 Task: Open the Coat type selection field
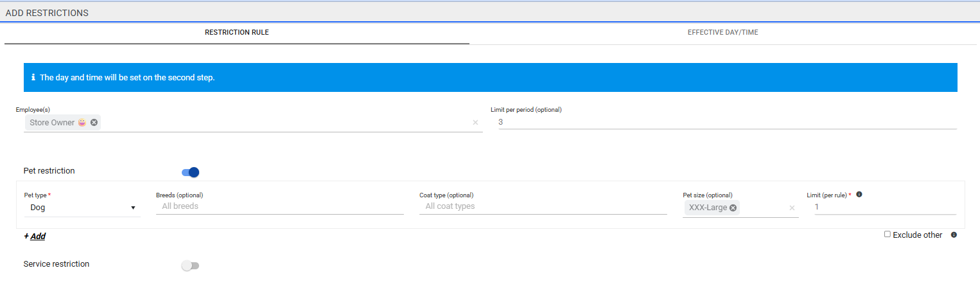click(x=543, y=206)
